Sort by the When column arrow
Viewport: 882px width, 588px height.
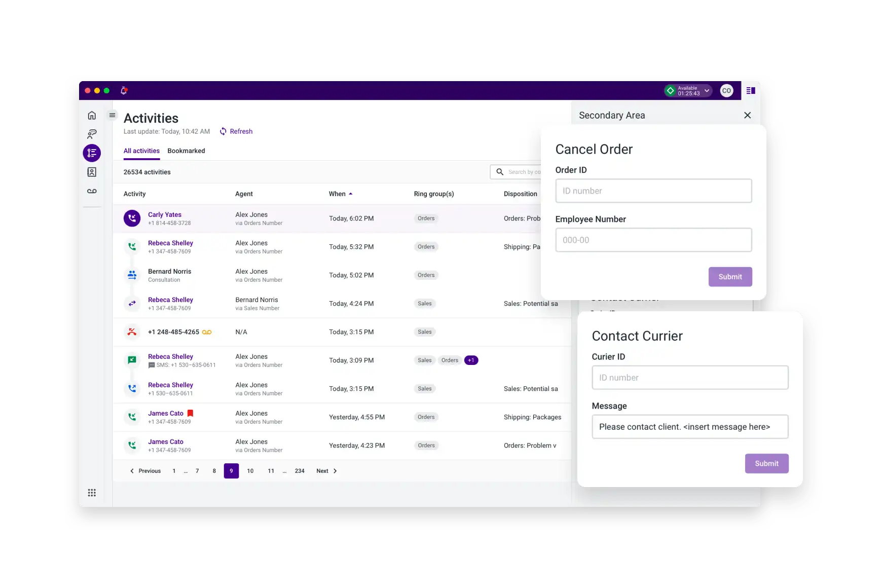pos(350,194)
